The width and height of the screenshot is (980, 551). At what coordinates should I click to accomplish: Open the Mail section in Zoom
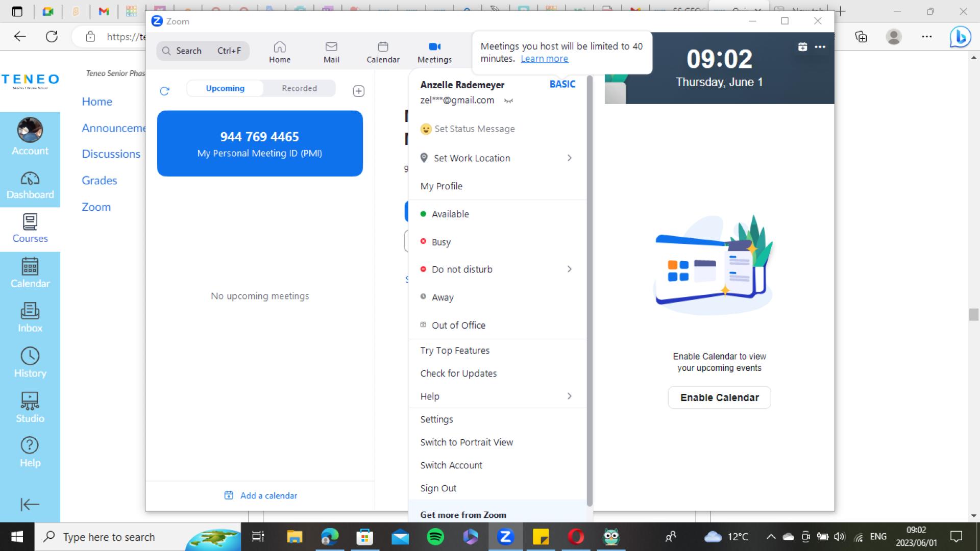[330, 51]
